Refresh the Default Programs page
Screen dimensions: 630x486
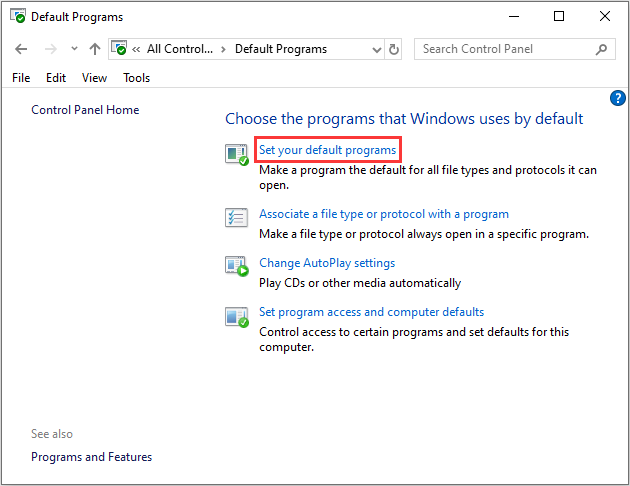394,49
